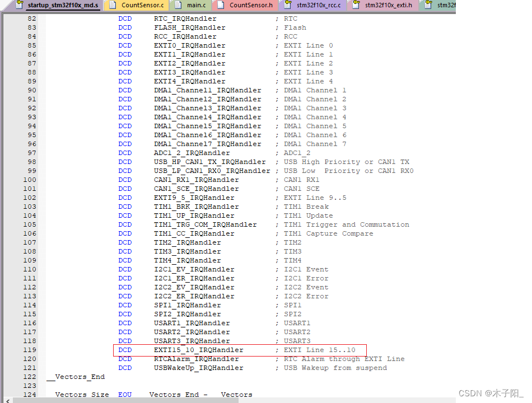The width and height of the screenshot is (532, 403).
Task: Click EXTI15_10_IRQHandler on line 119
Action: click(x=198, y=350)
